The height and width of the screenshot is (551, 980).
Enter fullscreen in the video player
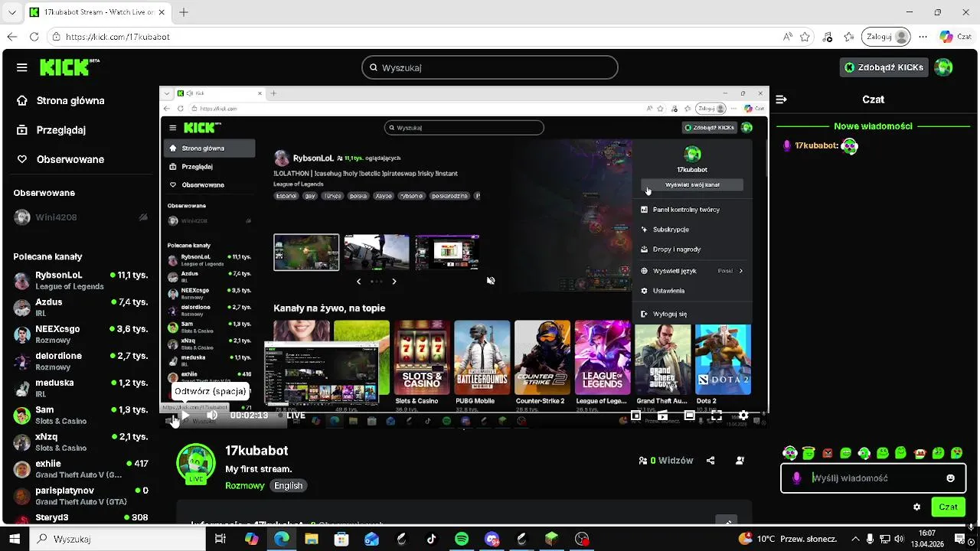(x=716, y=416)
